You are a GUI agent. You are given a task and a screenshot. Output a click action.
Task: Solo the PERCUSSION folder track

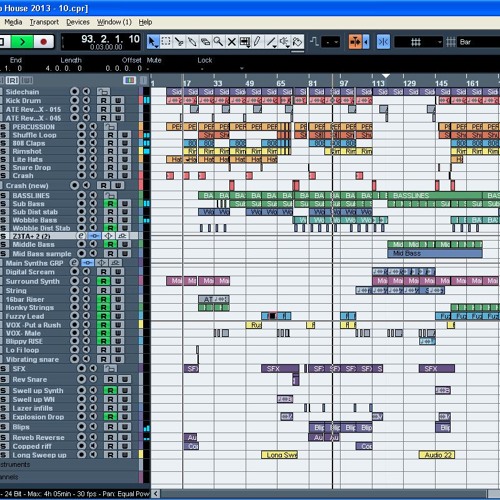3,127
